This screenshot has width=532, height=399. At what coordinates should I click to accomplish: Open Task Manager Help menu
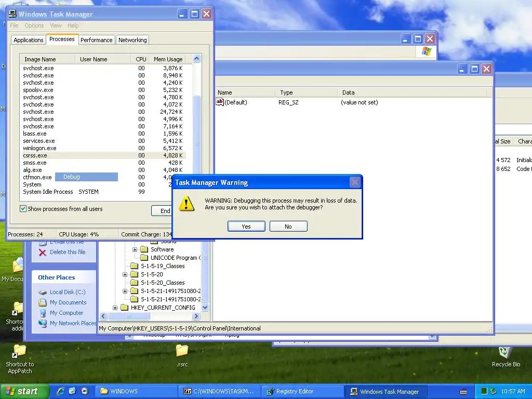click(x=73, y=25)
